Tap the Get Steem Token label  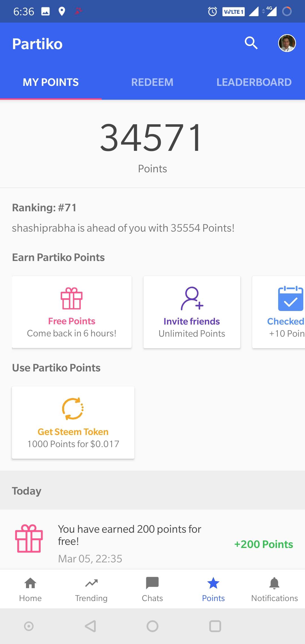[x=73, y=432]
